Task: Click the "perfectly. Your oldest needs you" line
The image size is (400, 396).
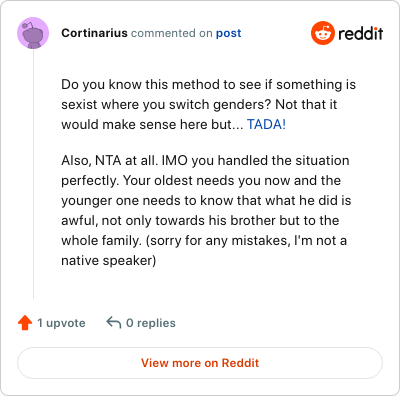Action: 201,181
